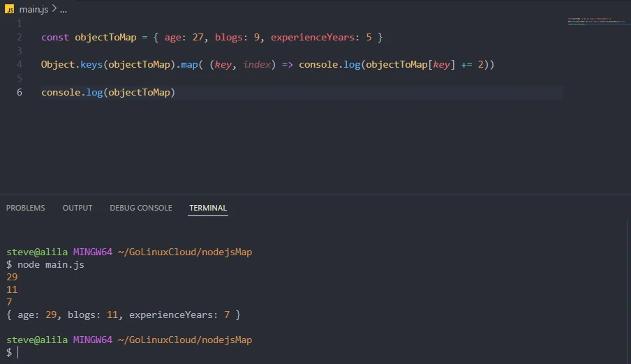The width and height of the screenshot is (631, 364).
Task: Place cursor on the const keyword
Action: (55, 37)
